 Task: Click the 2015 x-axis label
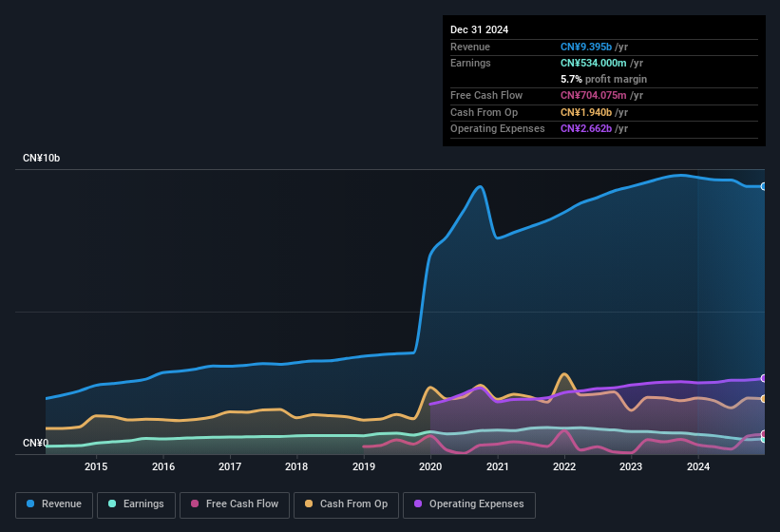coord(96,466)
